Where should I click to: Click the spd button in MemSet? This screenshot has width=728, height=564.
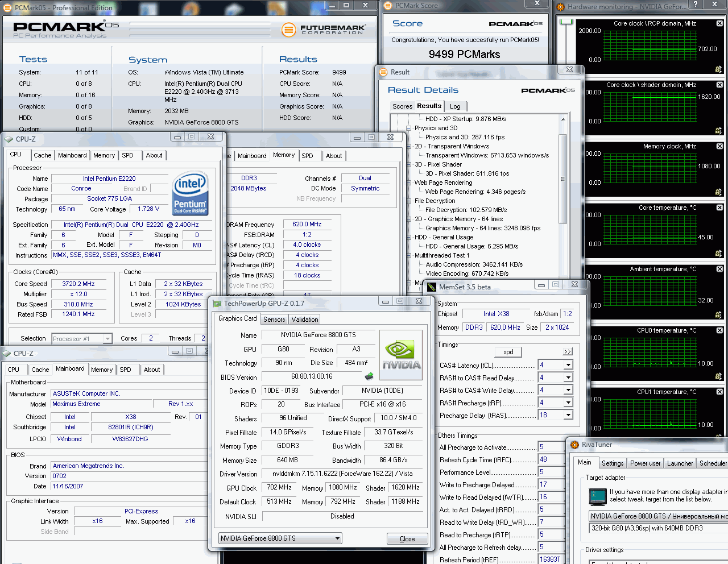coord(508,352)
